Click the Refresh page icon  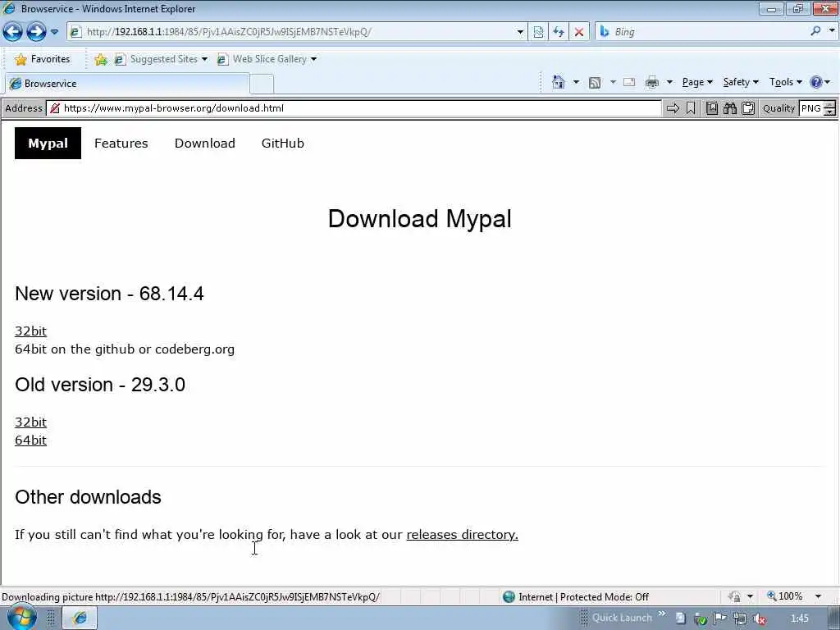coord(558,32)
